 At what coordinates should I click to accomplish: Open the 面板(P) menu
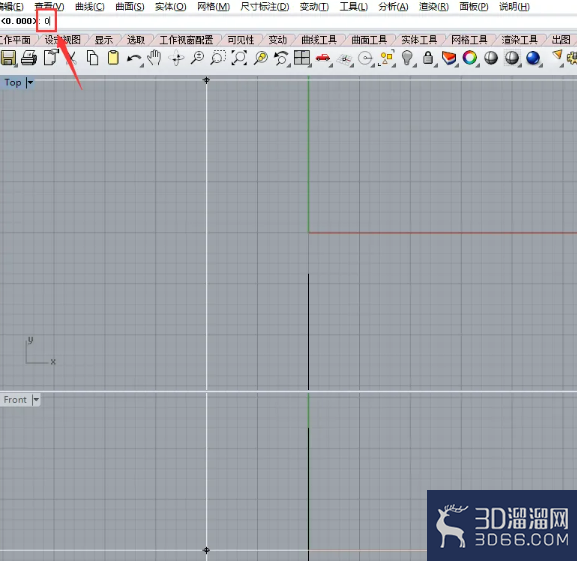click(x=474, y=7)
